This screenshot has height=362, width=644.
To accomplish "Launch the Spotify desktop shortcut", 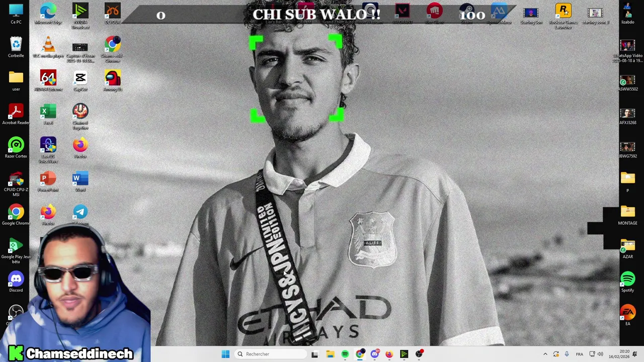I will tap(628, 282).
